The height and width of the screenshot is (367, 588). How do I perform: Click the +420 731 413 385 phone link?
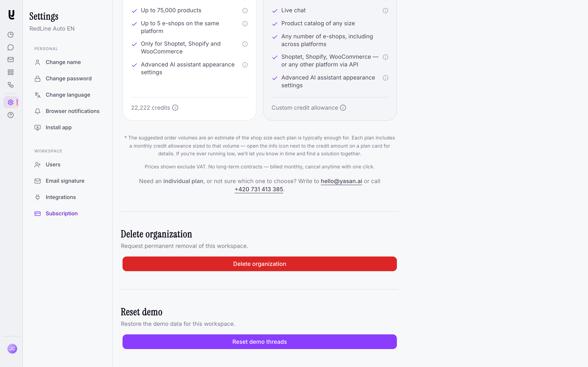pyautogui.click(x=259, y=189)
